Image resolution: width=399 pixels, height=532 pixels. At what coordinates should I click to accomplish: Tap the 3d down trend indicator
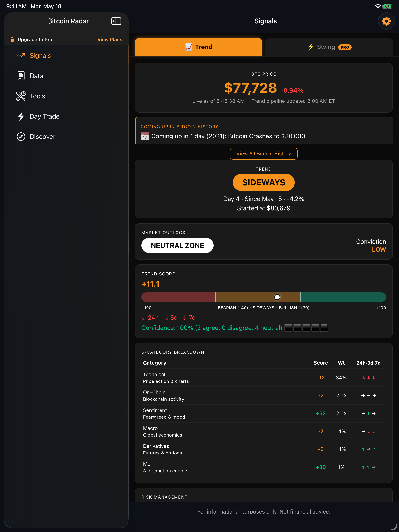[171, 318]
